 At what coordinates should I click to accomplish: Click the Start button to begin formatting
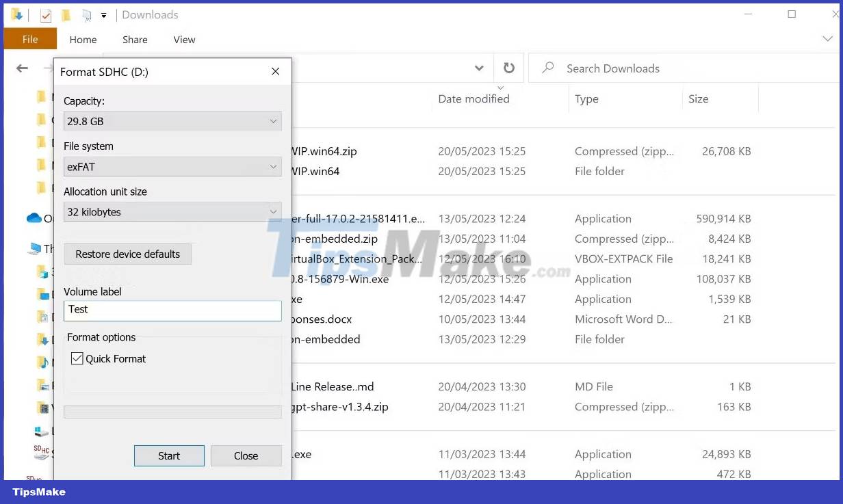point(169,456)
